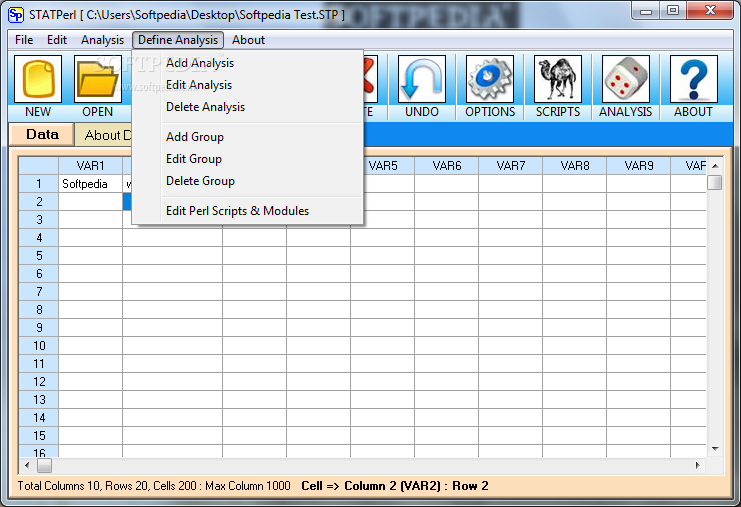Viewport: 741px width, 507px height.
Task: Open SCRIPTS with the camel icon
Action: pos(558,79)
